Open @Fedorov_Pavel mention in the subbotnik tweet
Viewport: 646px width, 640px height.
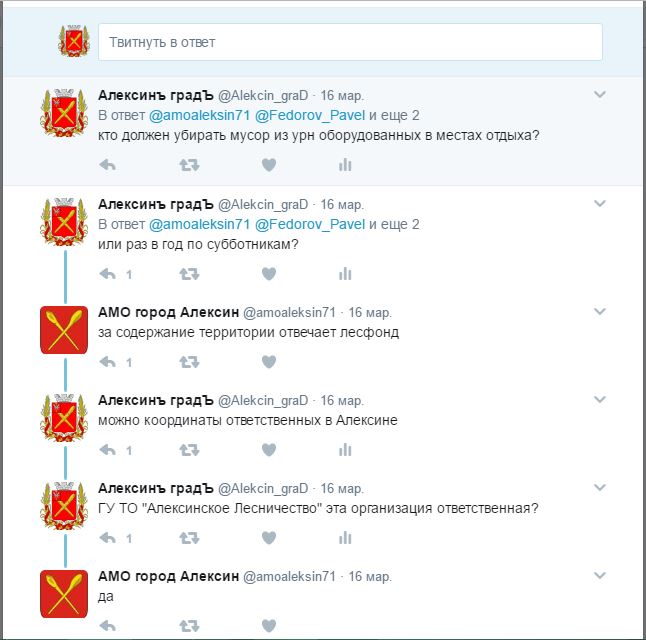[310, 225]
